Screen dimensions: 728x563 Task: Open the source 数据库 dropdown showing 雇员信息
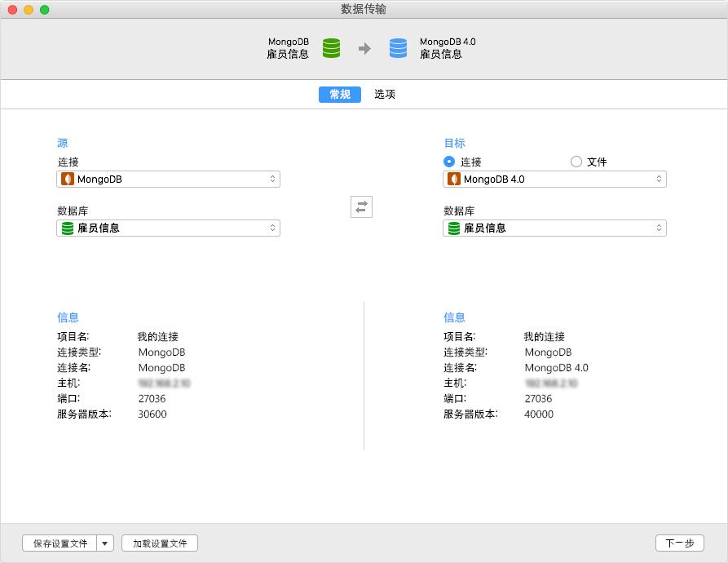tap(167, 228)
